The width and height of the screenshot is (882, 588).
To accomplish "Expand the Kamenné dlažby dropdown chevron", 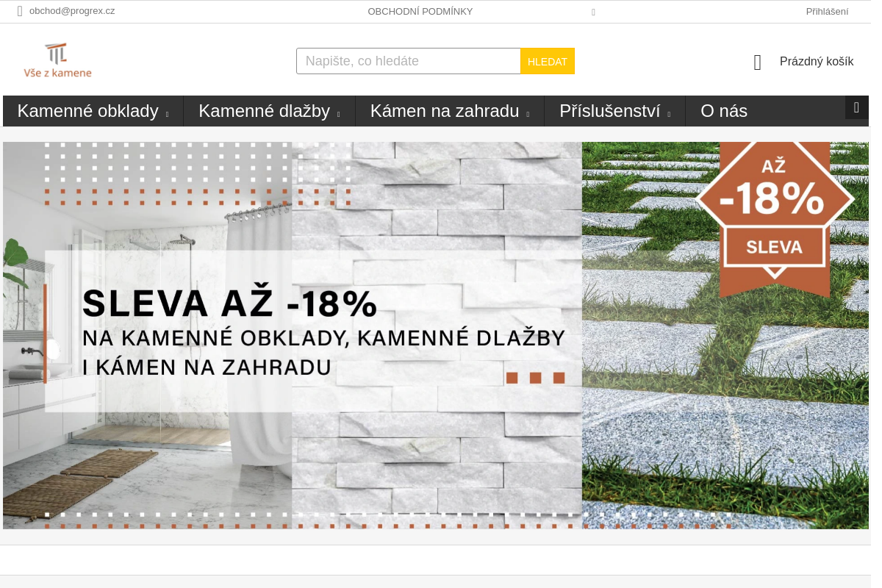I will coord(339,114).
